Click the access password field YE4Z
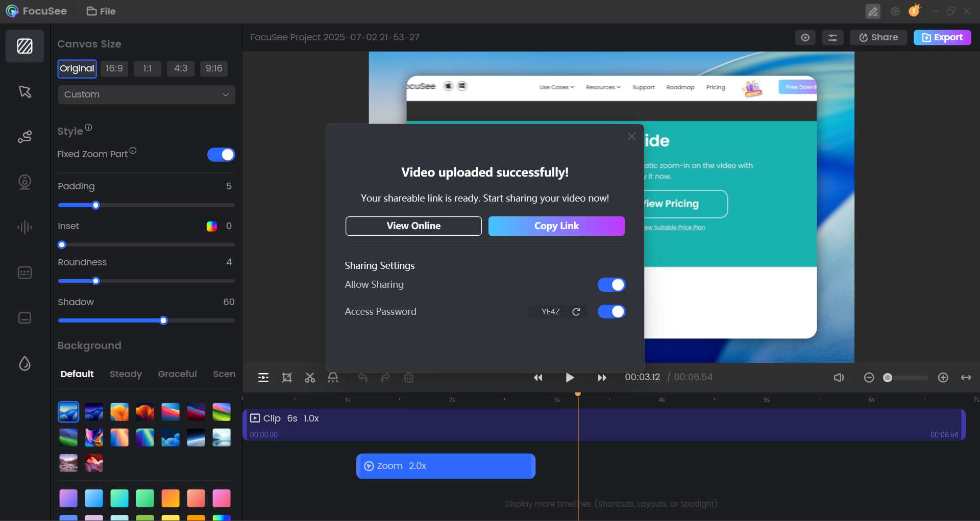980x521 pixels. tap(551, 312)
